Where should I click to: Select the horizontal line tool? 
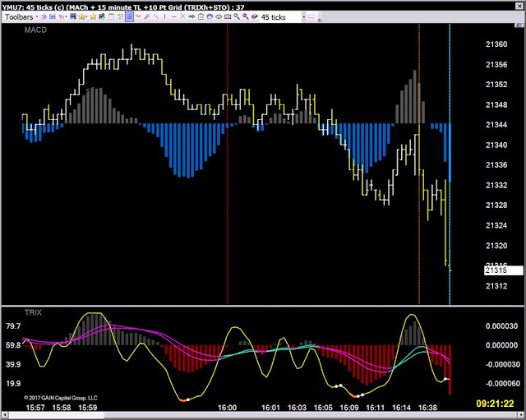tap(173, 17)
